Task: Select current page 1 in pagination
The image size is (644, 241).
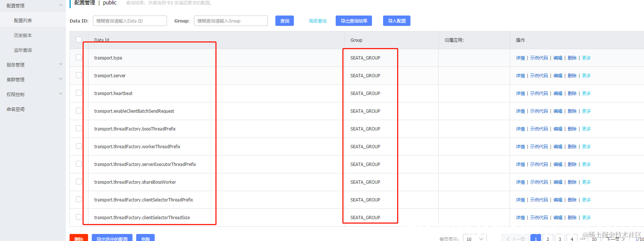Action: pyautogui.click(x=536, y=238)
